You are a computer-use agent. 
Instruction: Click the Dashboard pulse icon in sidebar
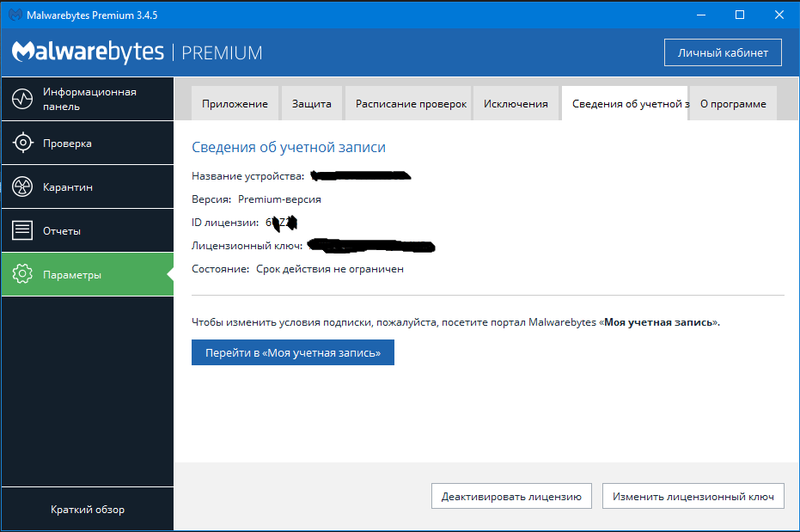pyautogui.click(x=22, y=99)
